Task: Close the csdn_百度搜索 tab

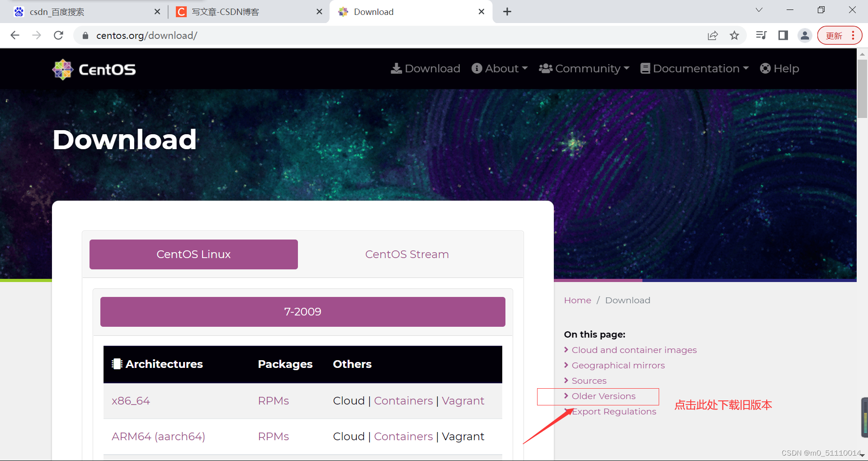Action: [157, 12]
